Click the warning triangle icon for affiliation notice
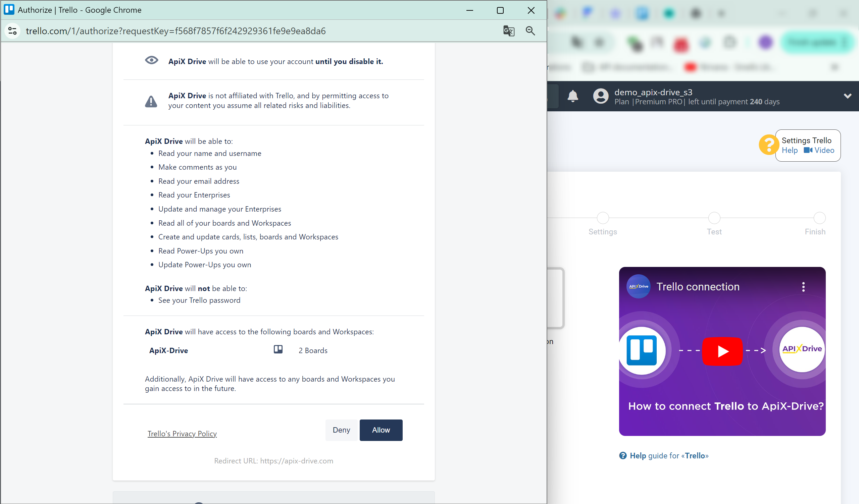The image size is (859, 504). click(x=151, y=100)
